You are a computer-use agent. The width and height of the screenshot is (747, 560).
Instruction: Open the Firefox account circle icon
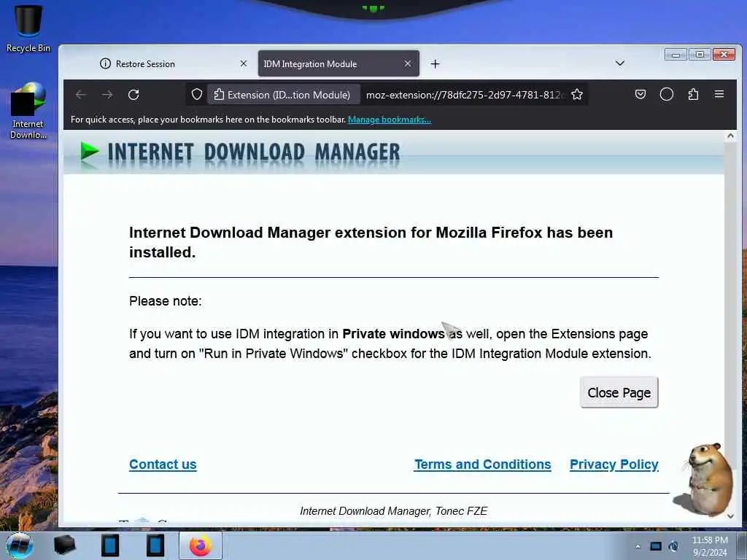tap(667, 94)
